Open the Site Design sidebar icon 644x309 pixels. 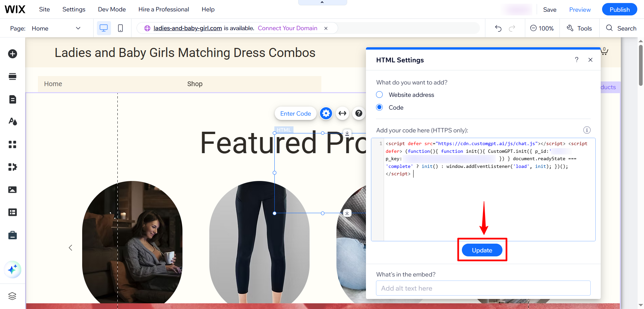point(12,121)
